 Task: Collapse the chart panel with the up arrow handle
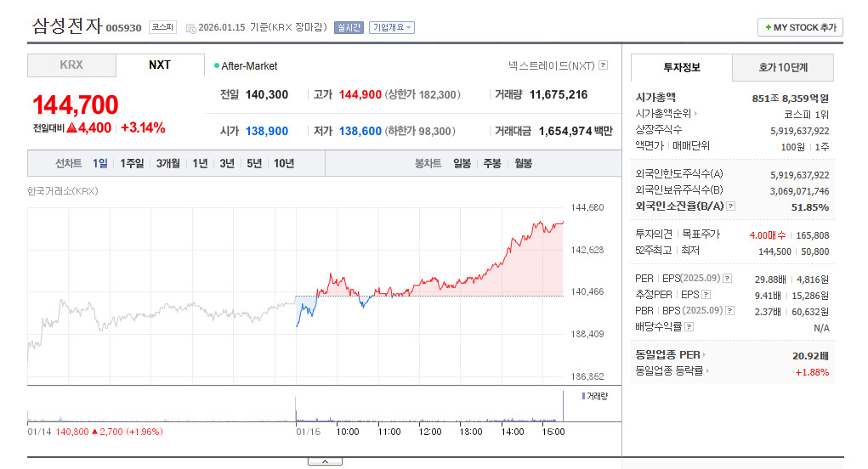pos(325,461)
